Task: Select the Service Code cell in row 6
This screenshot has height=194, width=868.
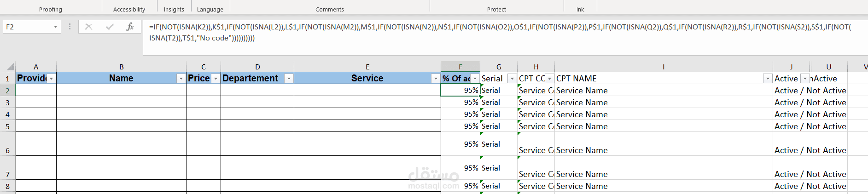Action: point(536,144)
